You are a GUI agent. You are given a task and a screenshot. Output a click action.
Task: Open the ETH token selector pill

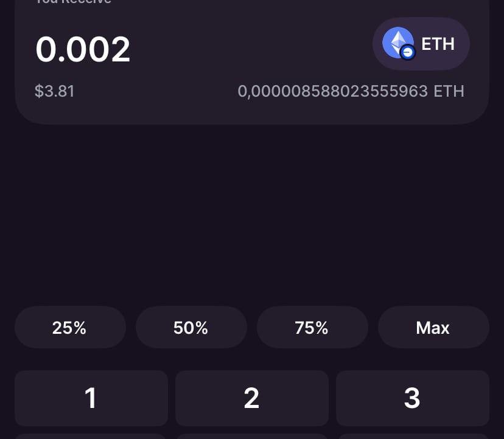tap(421, 44)
